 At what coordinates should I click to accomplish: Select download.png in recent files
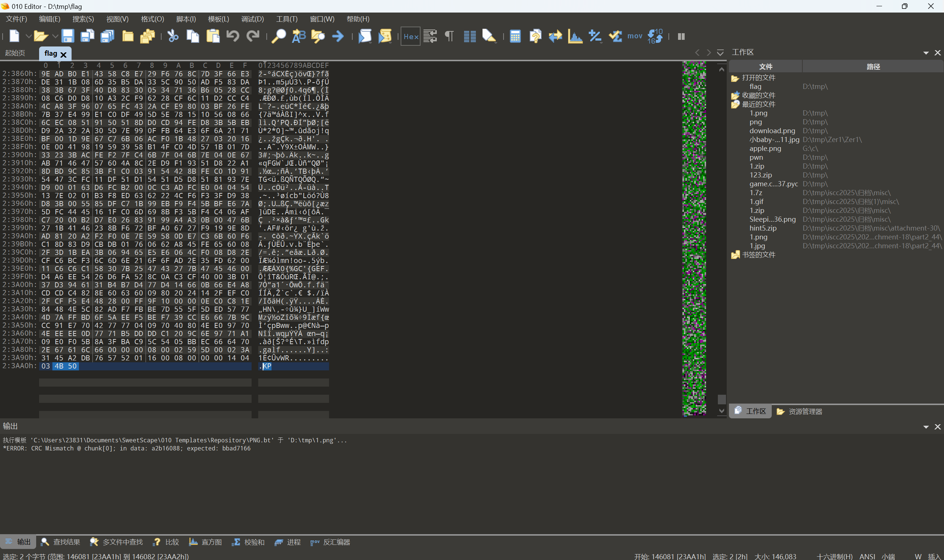pos(772,131)
